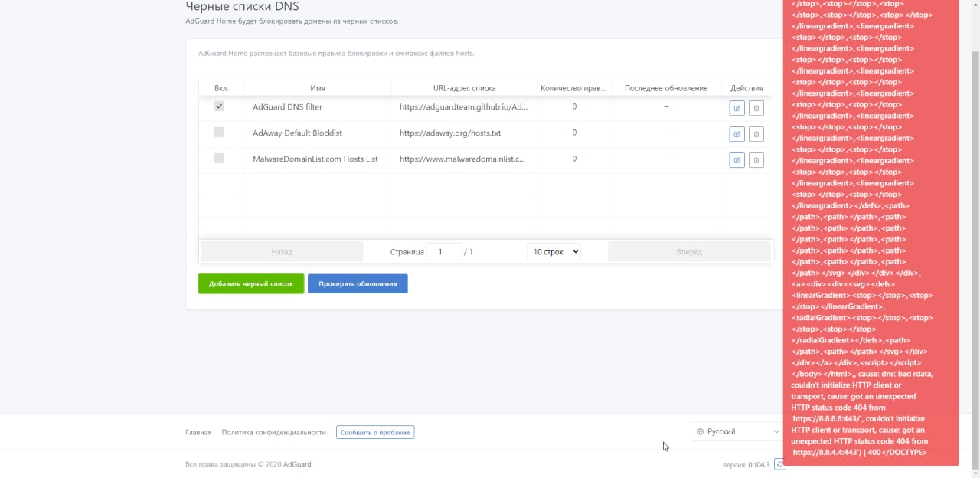The height and width of the screenshot is (478, 980).
Task: Click the check-for-updates refresh icon beside the version number
Action: (779, 464)
